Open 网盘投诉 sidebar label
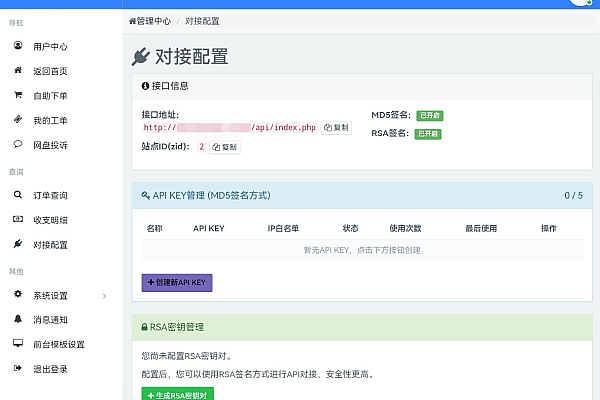This screenshot has height=400, width=600. click(50, 145)
